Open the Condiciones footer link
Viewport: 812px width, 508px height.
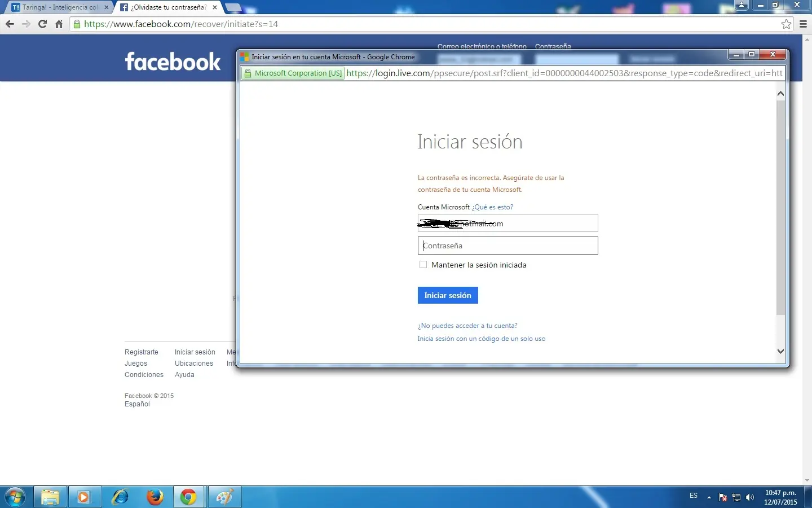point(144,375)
